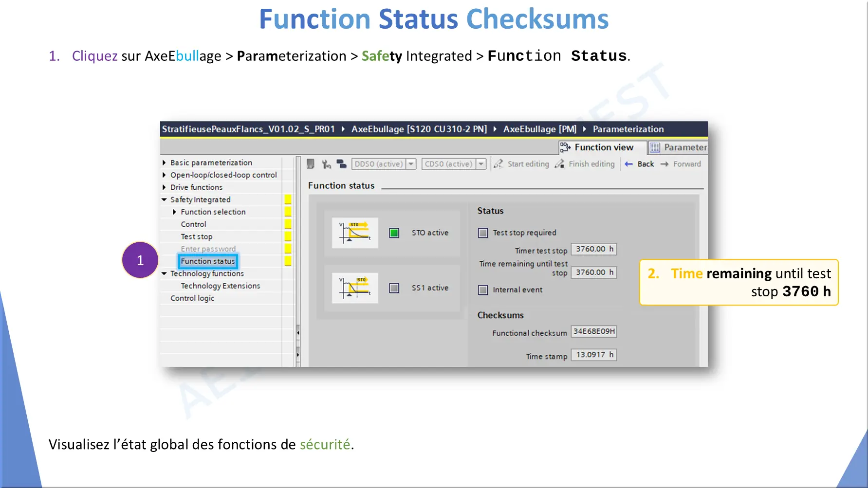The width and height of the screenshot is (868, 488).
Task: Click the Functional checksum value field
Action: click(x=594, y=332)
